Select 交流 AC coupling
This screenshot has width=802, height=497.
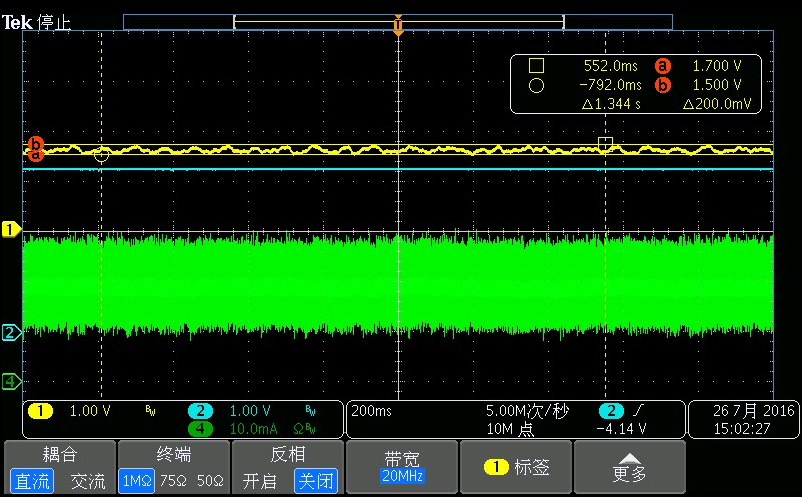point(87,481)
